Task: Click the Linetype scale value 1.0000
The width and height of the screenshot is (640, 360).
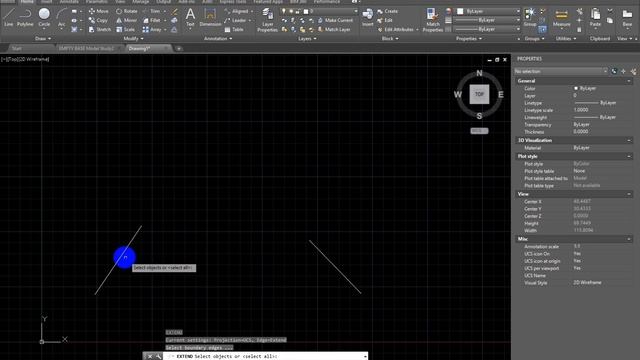Action: coord(581,110)
